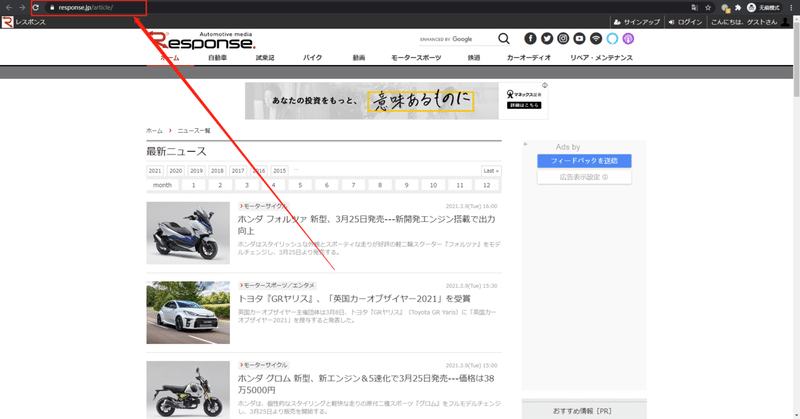Open the Honda Forza scooter thumbnail
This screenshot has height=419, width=800.
pyautogui.click(x=188, y=233)
